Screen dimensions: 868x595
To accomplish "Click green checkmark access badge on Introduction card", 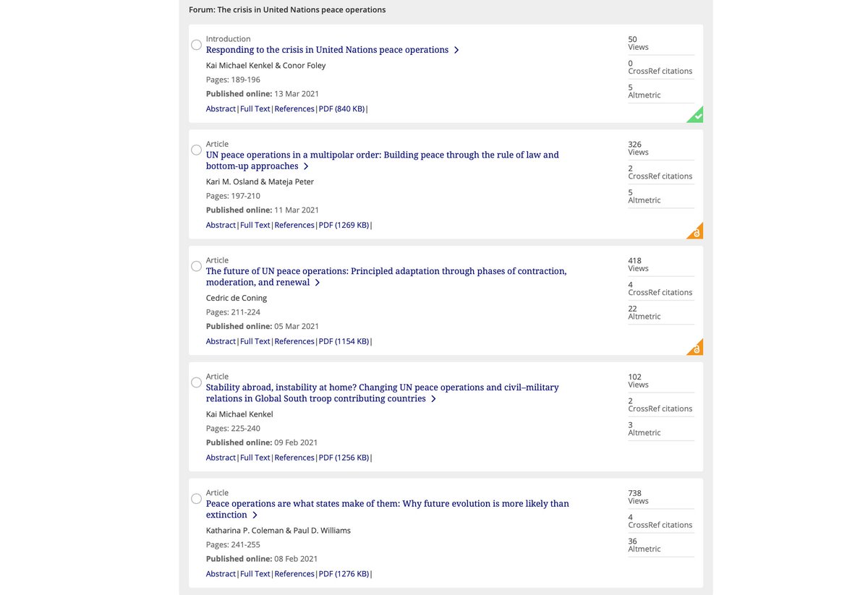I will (x=696, y=116).
